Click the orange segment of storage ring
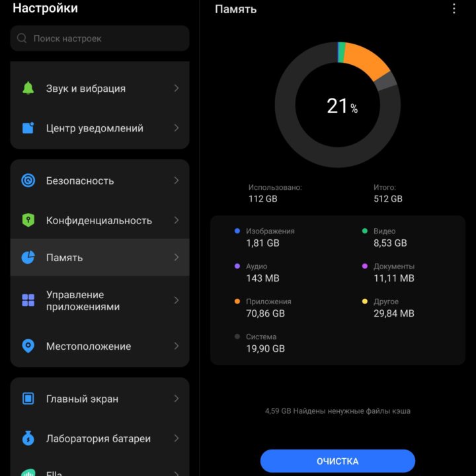476x476 pixels. 366,59
